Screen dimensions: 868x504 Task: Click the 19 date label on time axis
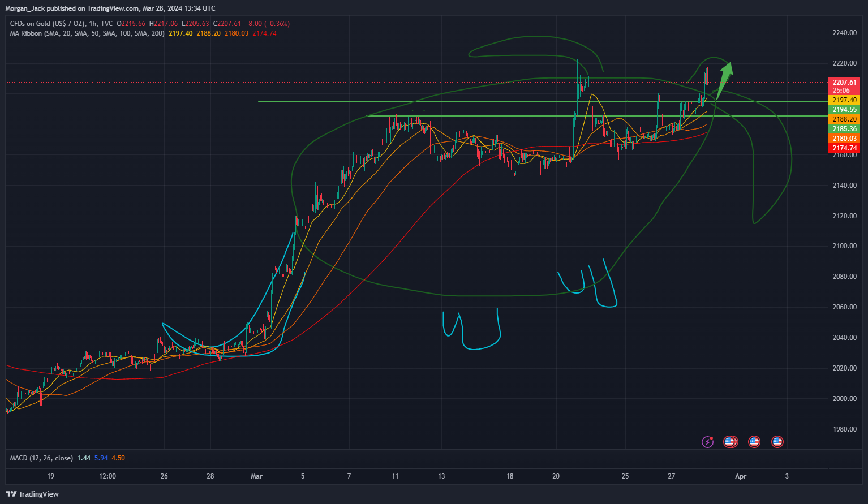50,476
